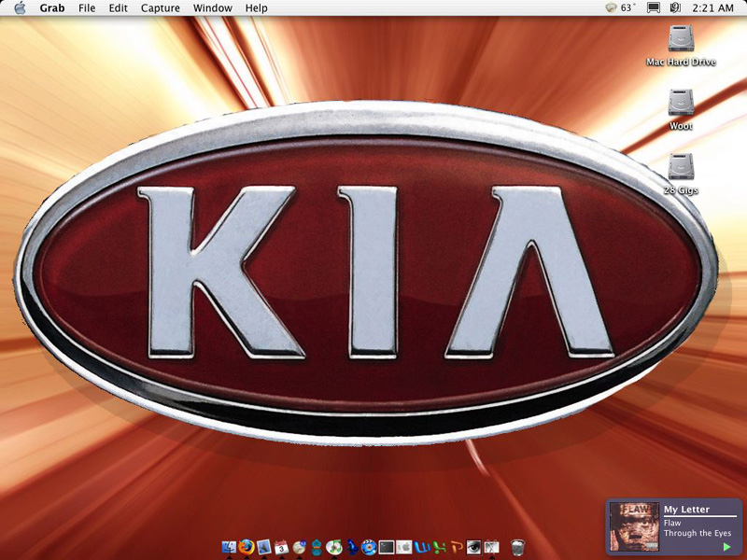Click the disc with blue badge dock icon
The image size is (747, 560).
click(299, 547)
